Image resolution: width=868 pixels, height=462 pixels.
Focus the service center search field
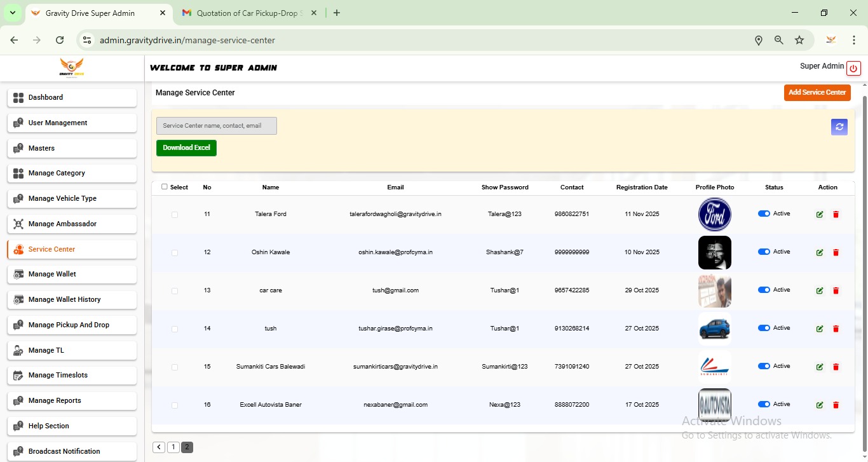point(216,126)
